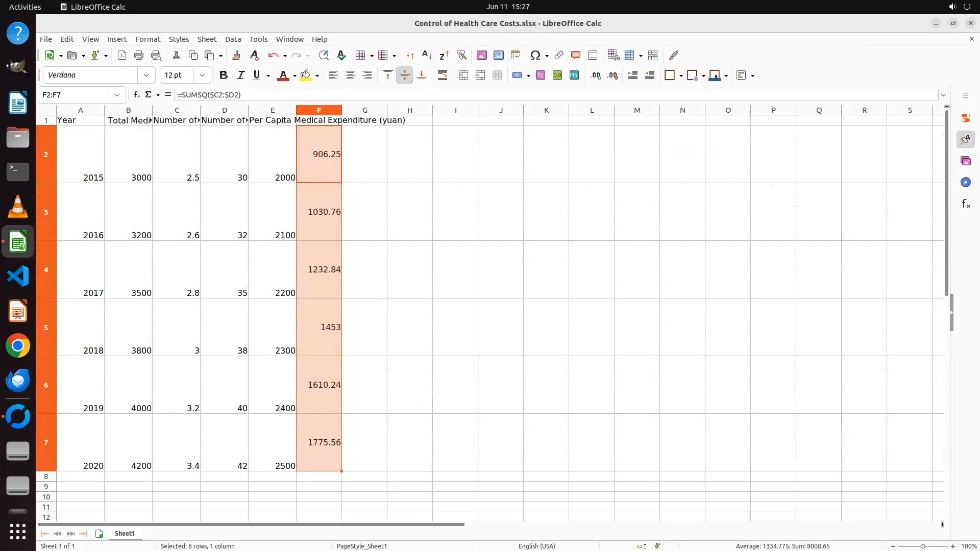Image resolution: width=980 pixels, height=551 pixels.
Task: Expand the Name Box dropdown arrow
Action: click(x=117, y=95)
